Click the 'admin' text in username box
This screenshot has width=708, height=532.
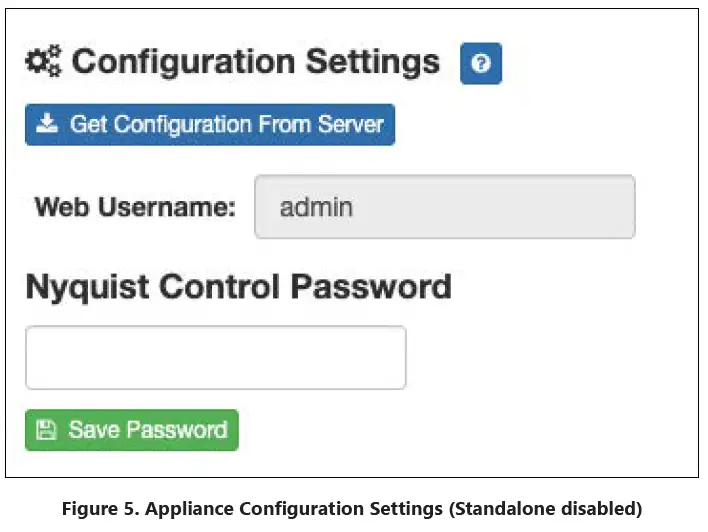point(316,208)
